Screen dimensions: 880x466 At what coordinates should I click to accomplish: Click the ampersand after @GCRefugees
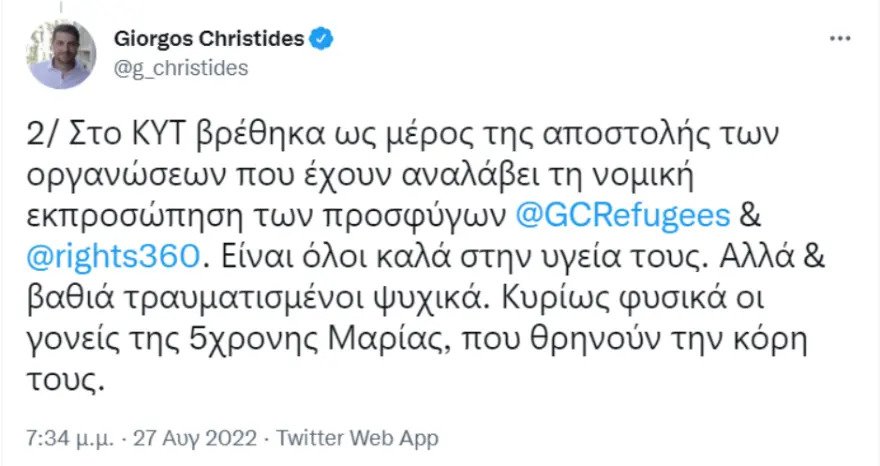[749, 216]
